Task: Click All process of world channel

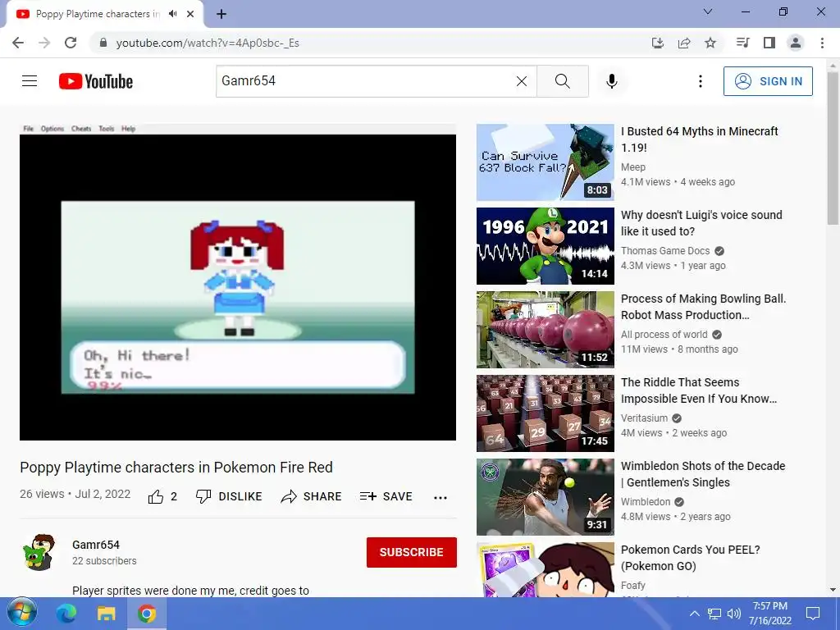Action: coord(664,335)
